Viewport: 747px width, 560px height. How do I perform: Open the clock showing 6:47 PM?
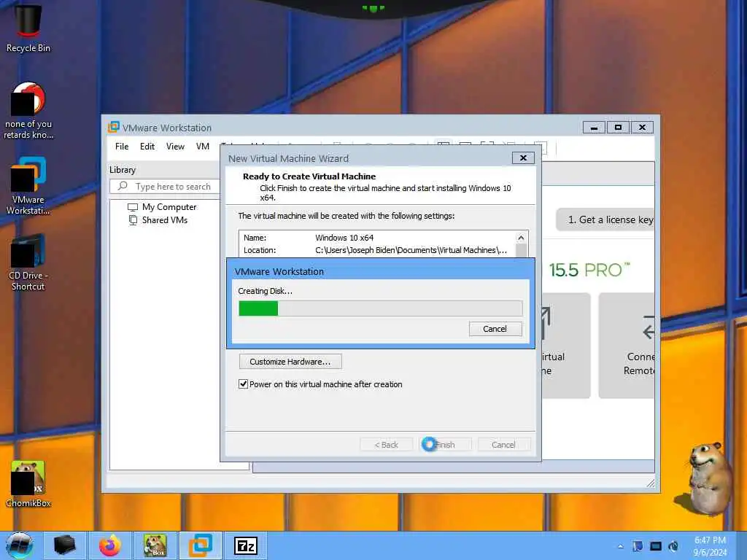click(x=710, y=546)
